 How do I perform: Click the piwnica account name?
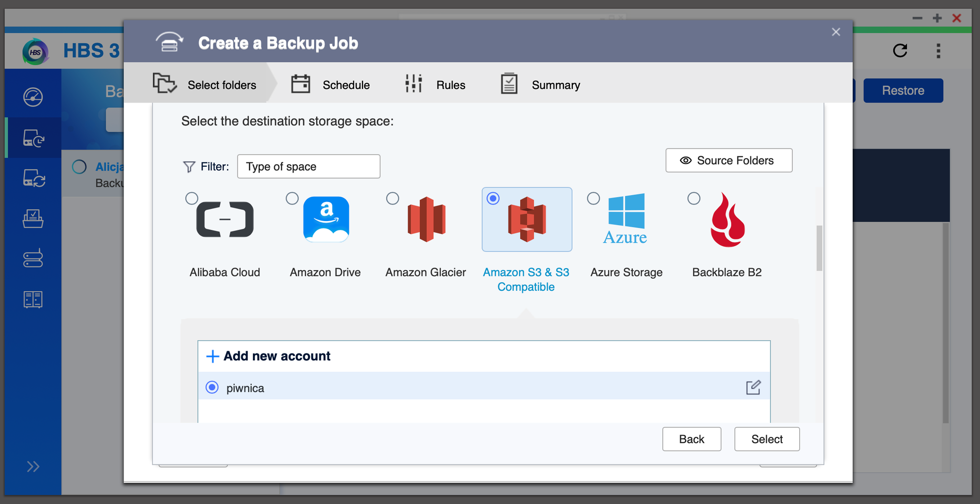pyautogui.click(x=245, y=388)
